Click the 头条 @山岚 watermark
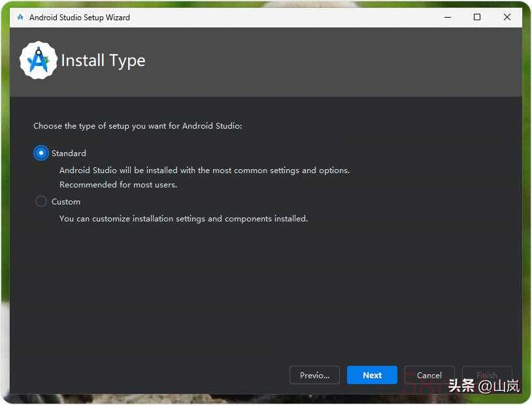532x405 pixels. [484, 386]
